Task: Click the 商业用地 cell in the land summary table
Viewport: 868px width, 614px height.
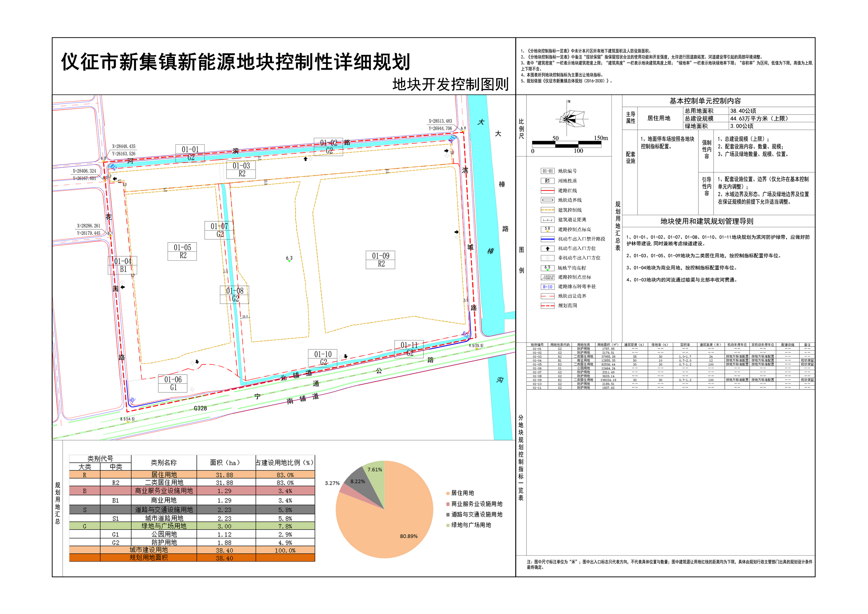Action: (x=164, y=500)
